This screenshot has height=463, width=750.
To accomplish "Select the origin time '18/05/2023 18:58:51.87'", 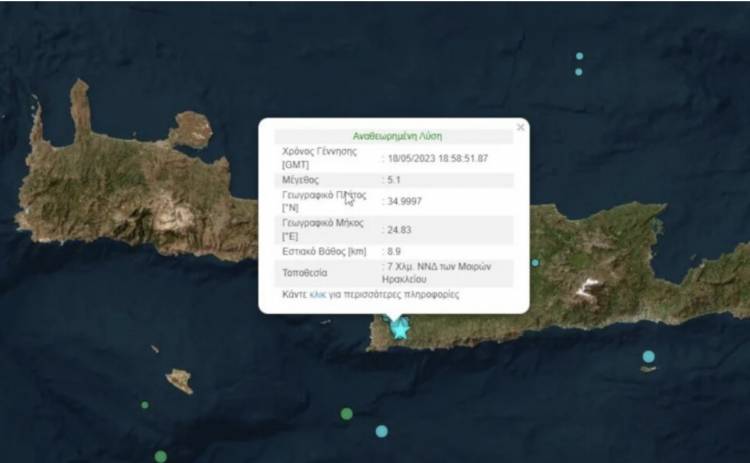I will 438,158.
